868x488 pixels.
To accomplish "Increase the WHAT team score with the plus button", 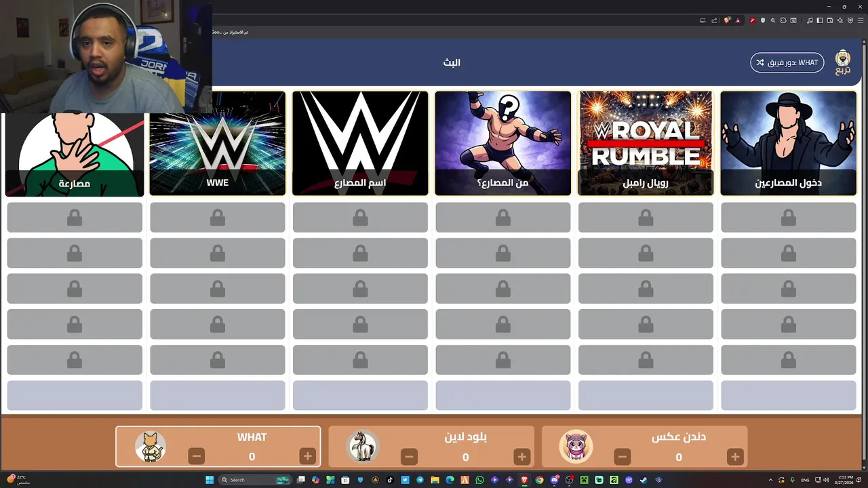I will point(307,456).
